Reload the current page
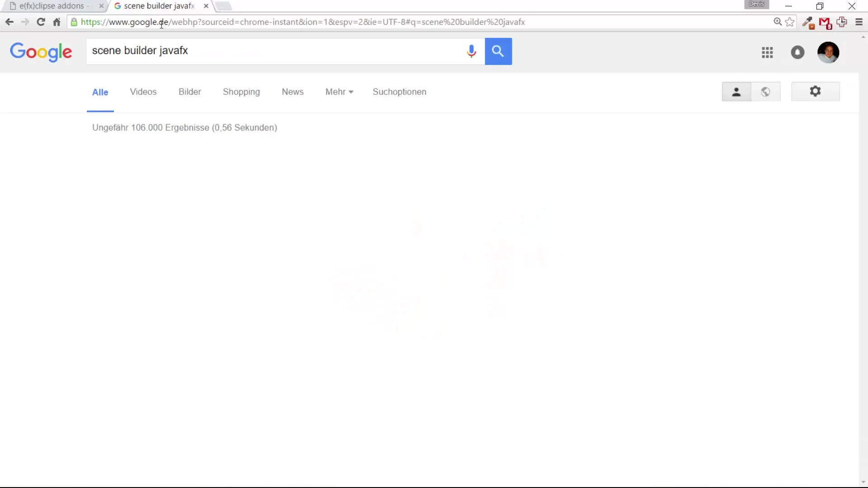 41,22
